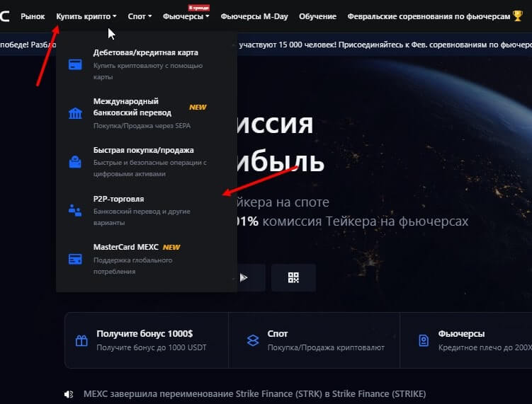Open the Спот dropdown in navigation
The image size is (532, 404).
140,16
